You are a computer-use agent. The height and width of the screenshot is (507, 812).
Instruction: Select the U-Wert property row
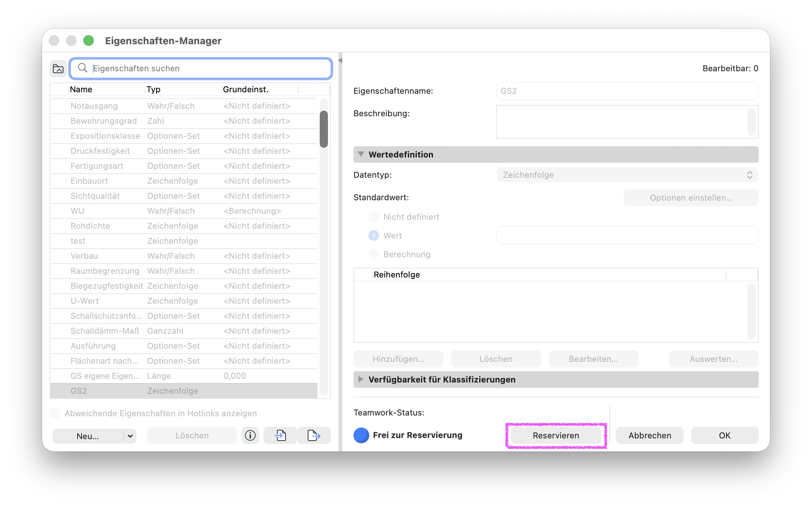(x=184, y=301)
